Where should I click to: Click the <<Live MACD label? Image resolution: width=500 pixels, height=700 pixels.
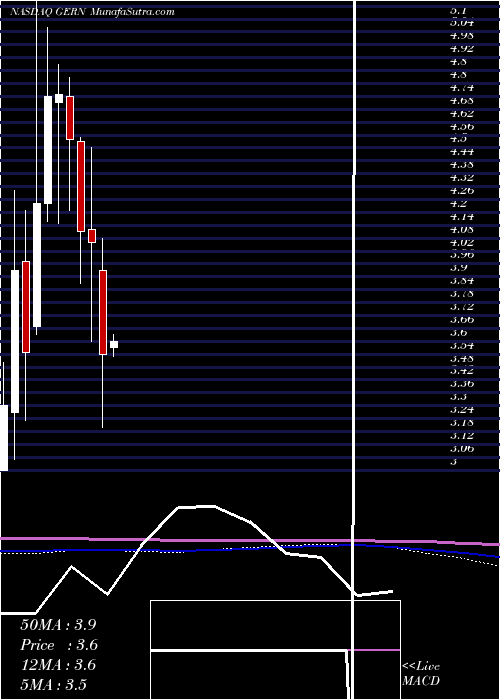421,674
